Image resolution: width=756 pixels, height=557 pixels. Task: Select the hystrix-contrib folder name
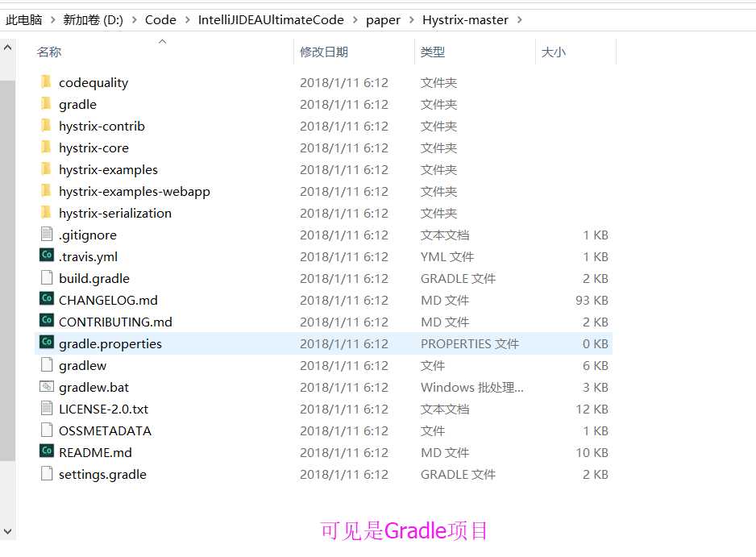(102, 127)
